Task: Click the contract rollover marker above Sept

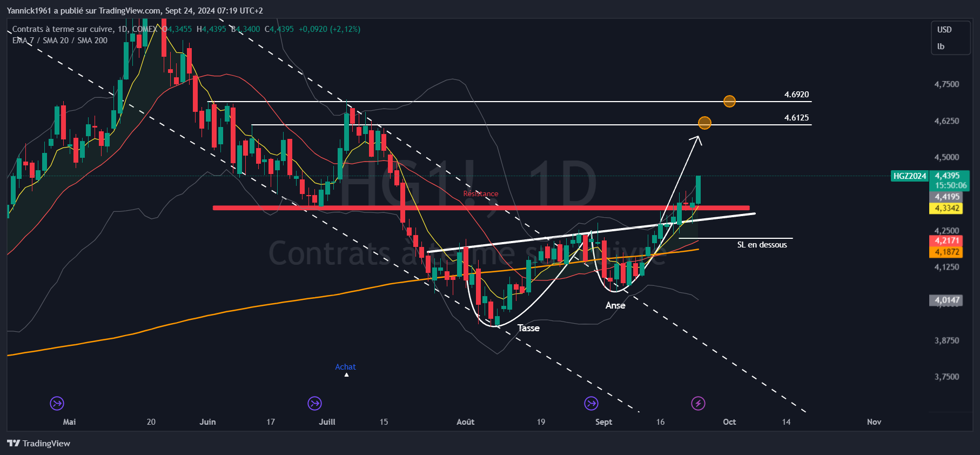Action: click(x=592, y=403)
